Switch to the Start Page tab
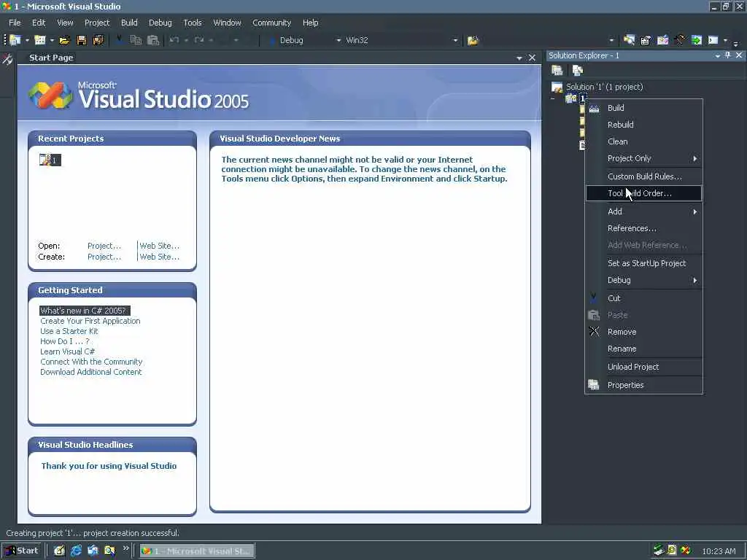Viewport: 747px width, 560px height. [x=52, y=58]
